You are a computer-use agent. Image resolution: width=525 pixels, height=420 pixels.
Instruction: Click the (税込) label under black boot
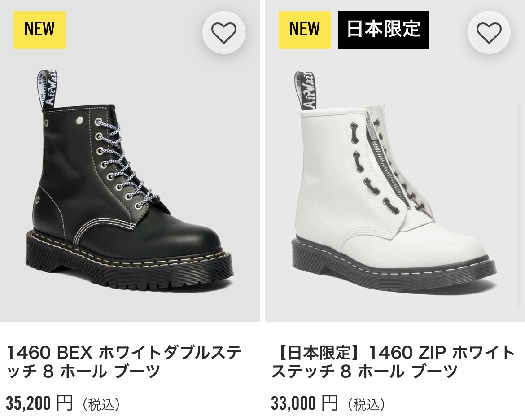[101, 404]
